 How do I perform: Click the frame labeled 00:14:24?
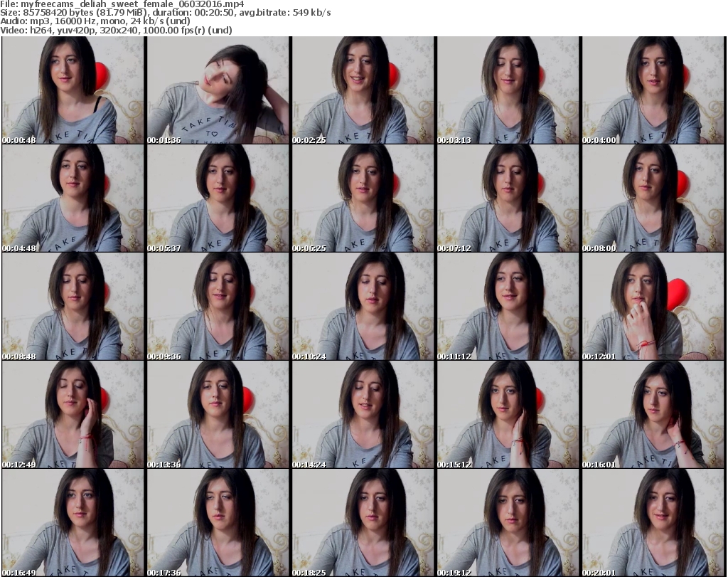363,414
